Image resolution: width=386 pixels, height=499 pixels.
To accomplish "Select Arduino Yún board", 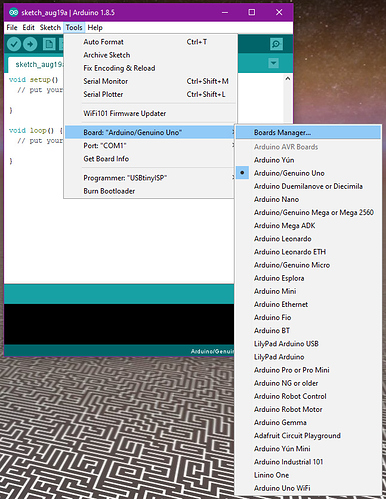I will pyautogui.click(x=308, y=160).
